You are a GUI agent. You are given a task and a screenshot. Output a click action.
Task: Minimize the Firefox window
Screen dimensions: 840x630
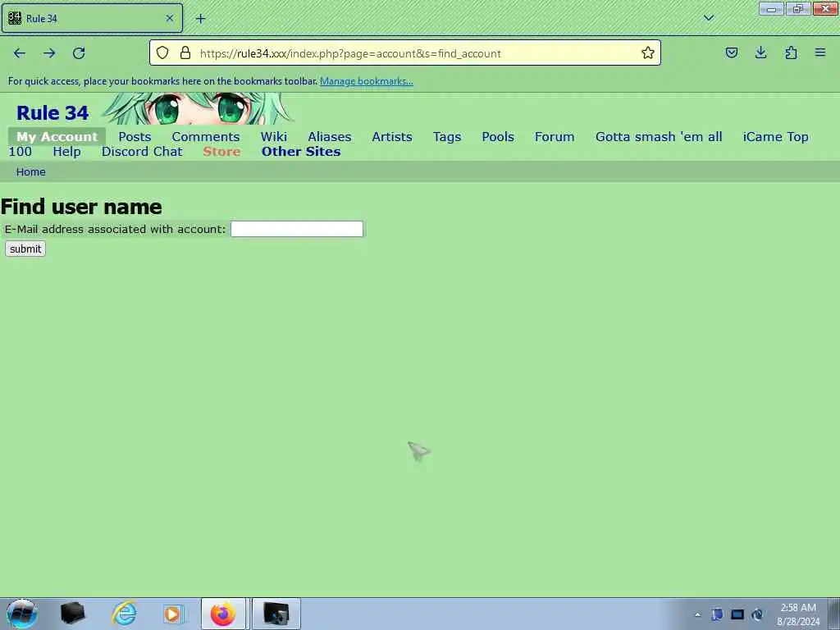tap(771, 9)
